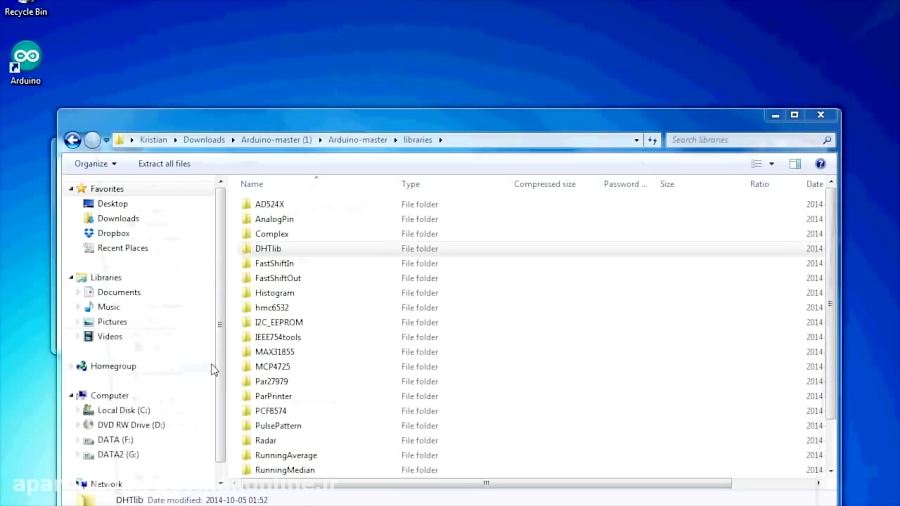Open Recent Places in sidebar
Viewport: 900px width, 506px height.
coord(122,248)
